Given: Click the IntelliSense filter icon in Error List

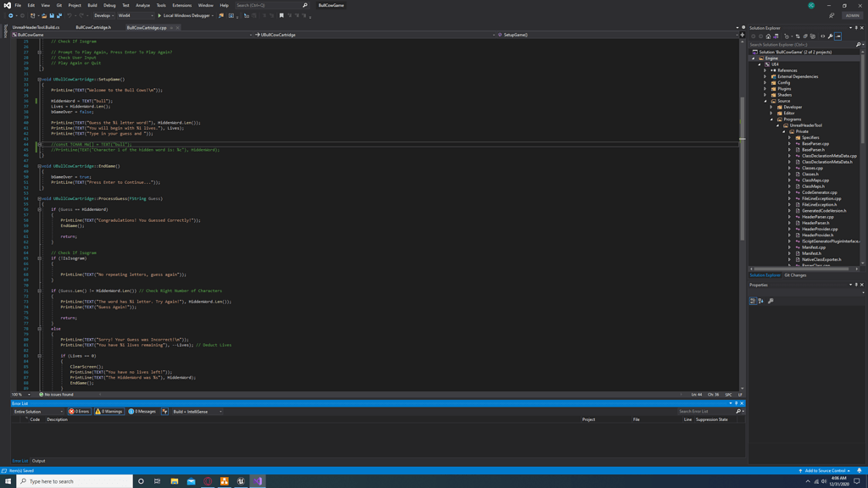Looking at the screenshot, I should coord(164,412).
